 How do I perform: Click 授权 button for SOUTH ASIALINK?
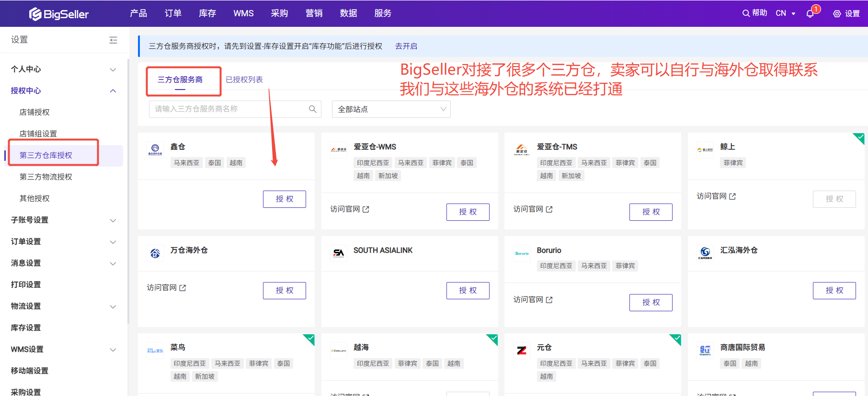[468, 291]
